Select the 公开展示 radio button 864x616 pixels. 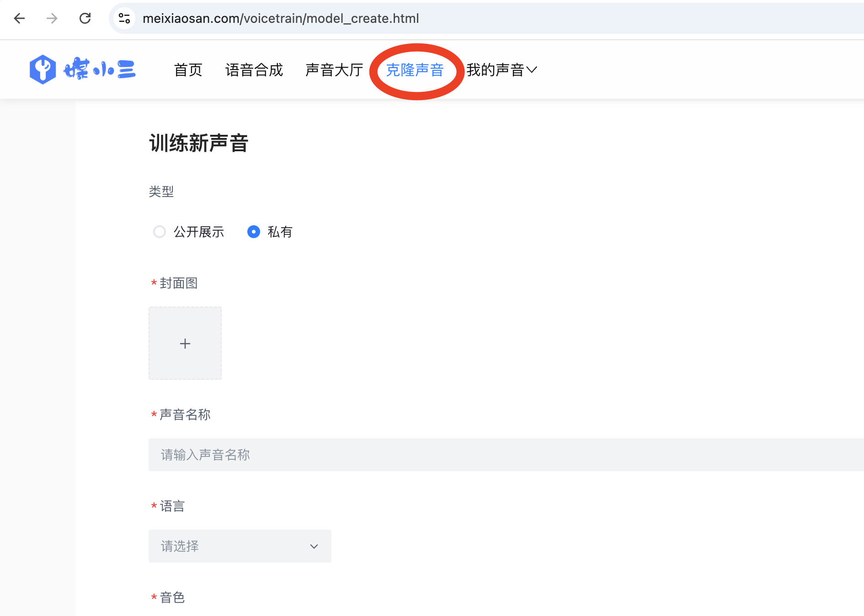[x=160, y=232]
